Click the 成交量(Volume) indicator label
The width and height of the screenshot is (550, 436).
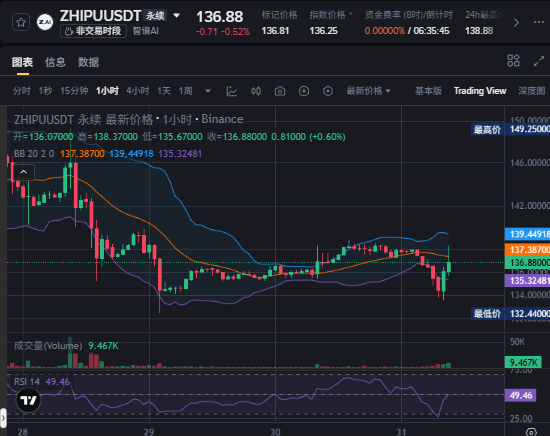tap(48, 346)
